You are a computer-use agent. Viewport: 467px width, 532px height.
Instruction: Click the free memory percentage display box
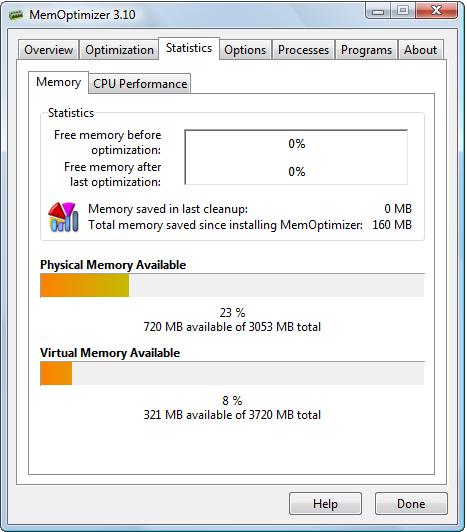click(x=296, y=157)
